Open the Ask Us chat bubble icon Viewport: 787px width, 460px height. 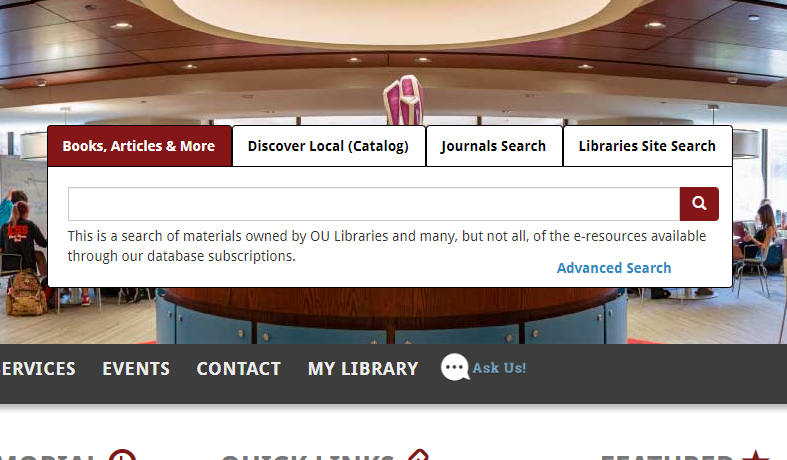455,367
